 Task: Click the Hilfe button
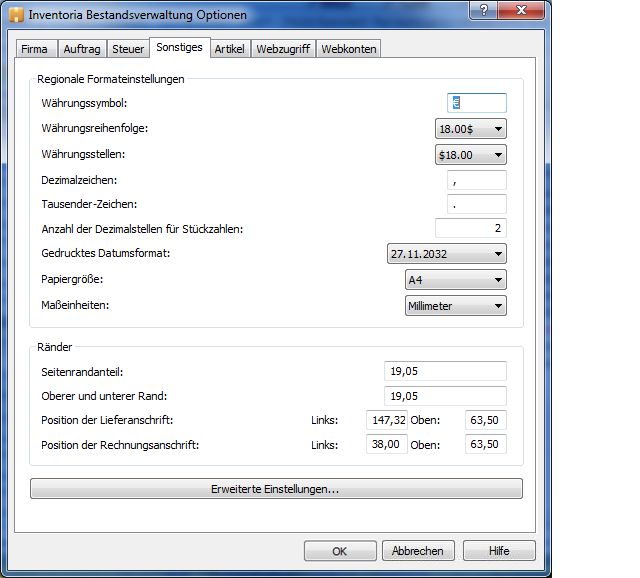coord(499,551)
